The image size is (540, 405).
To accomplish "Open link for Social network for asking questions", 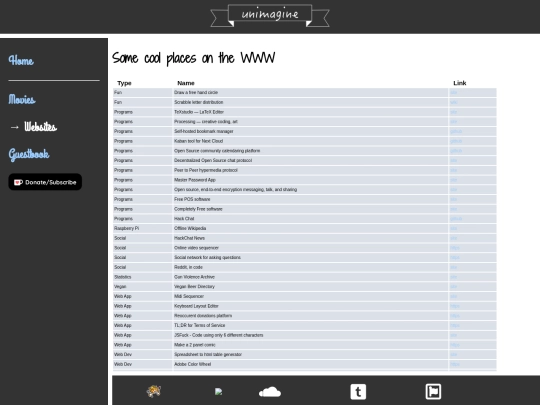I will tap(455, 257).
